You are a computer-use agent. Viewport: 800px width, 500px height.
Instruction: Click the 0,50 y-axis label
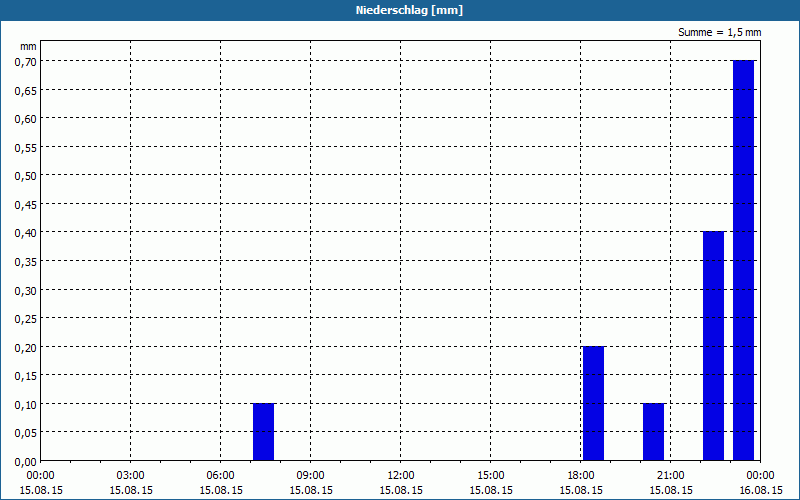point(26,177)
